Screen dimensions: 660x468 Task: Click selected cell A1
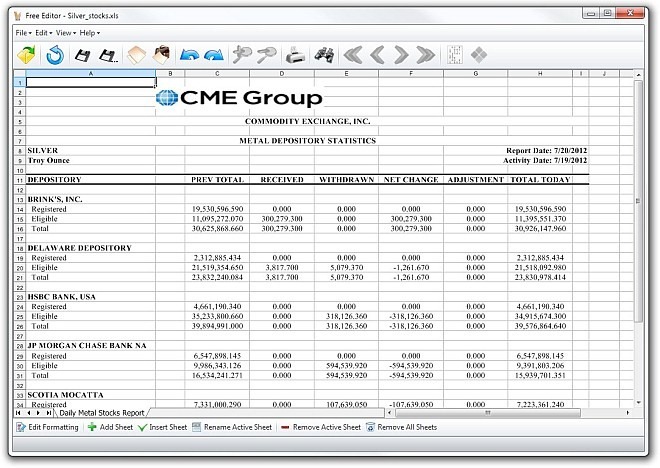[x=91, y=82]
